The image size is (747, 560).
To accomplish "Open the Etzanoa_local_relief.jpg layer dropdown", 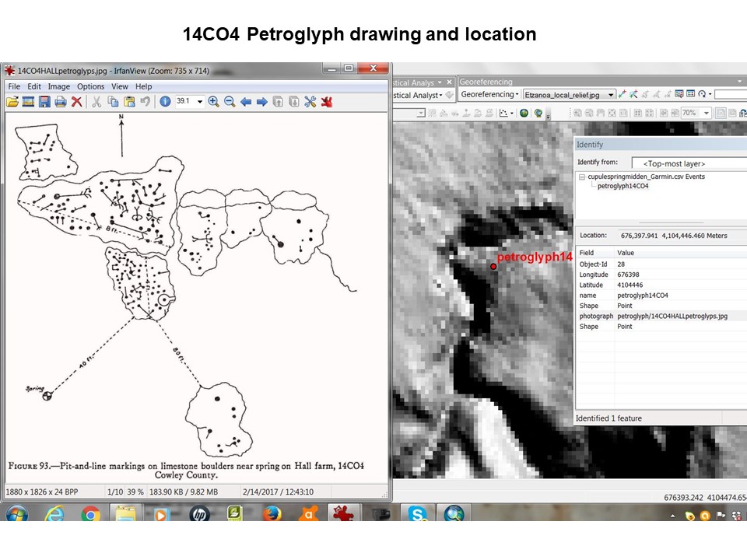I will pos(610,94).
